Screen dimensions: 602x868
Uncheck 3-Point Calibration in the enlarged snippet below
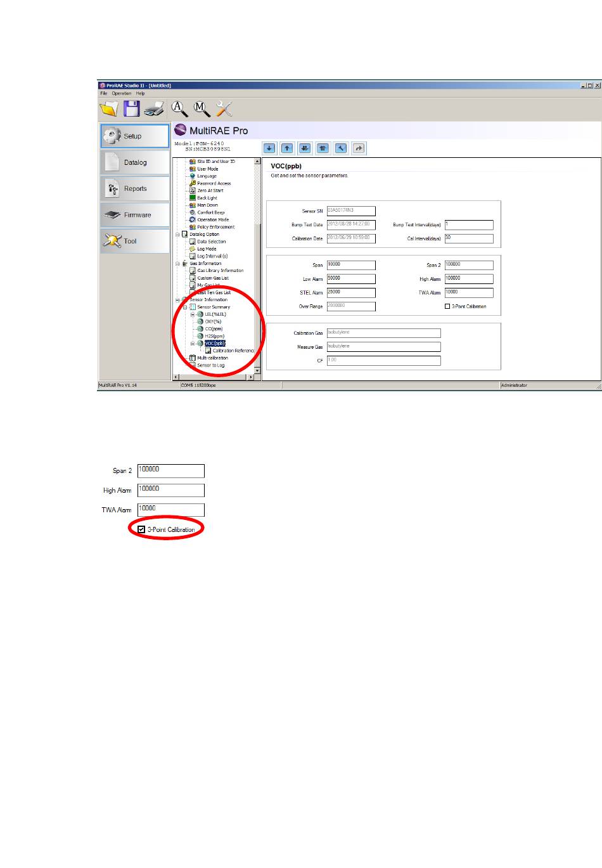tap(141, 529)
